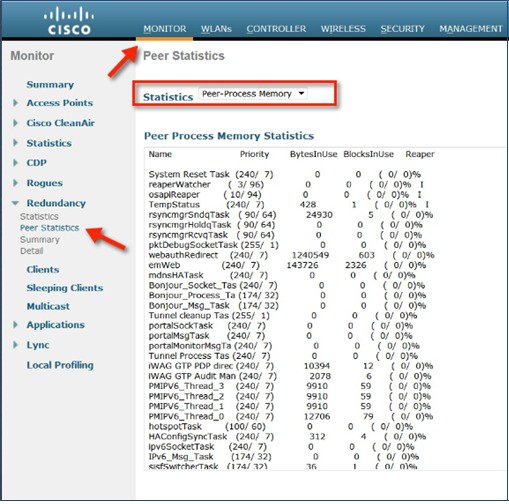This screenshot has height=504, width=509.
Task: Open the SECURITY tab
Action: tap(403, 29)
